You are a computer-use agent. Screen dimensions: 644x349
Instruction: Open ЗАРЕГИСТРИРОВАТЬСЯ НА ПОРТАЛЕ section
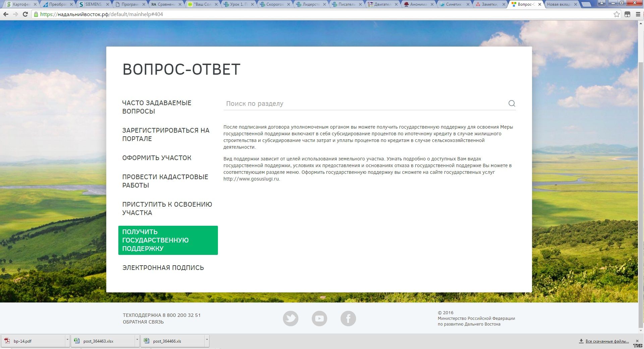click(x=166, y=134)
